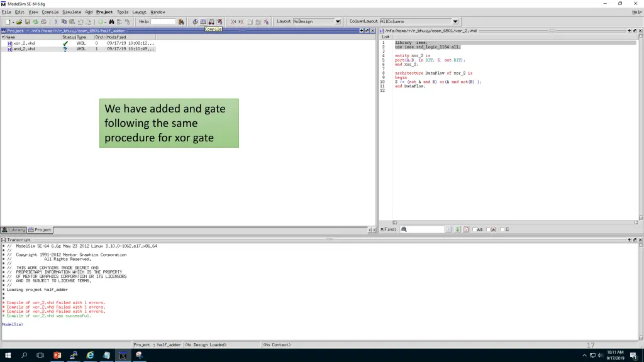The width and height of the screenshot is (644, 362).
Task: Open the Edge browser taskbar icon
Action: [x=90, y=356]
